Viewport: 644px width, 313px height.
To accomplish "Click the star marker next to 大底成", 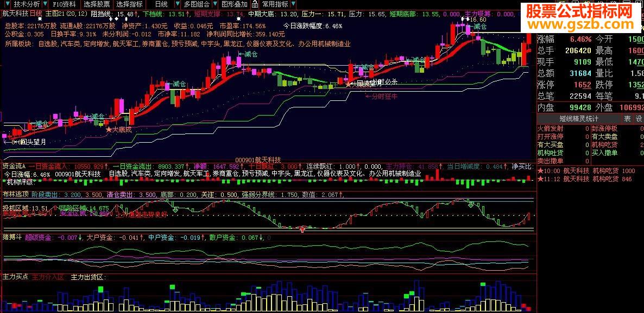I will (109, 129).
